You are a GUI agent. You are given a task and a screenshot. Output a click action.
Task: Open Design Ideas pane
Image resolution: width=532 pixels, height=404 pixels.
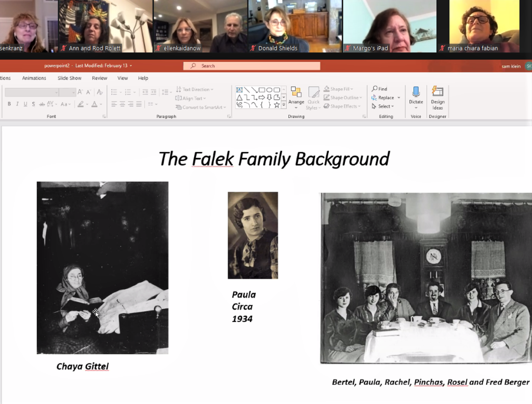[x=437, y=98]
